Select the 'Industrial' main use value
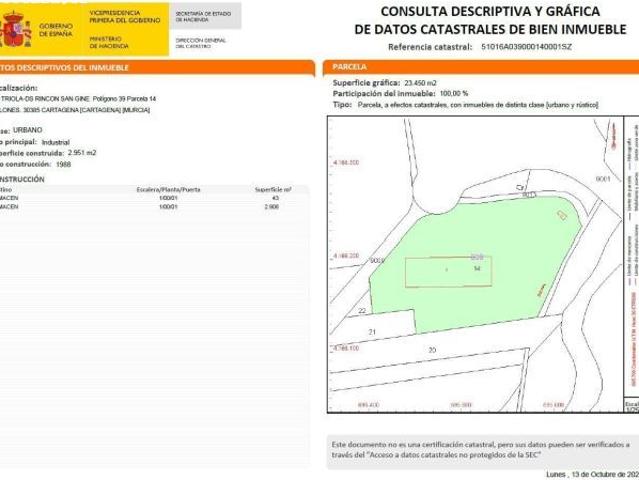The height and width of the screenshot is (480, 639). pyautogui.click(x=56, y=142)
